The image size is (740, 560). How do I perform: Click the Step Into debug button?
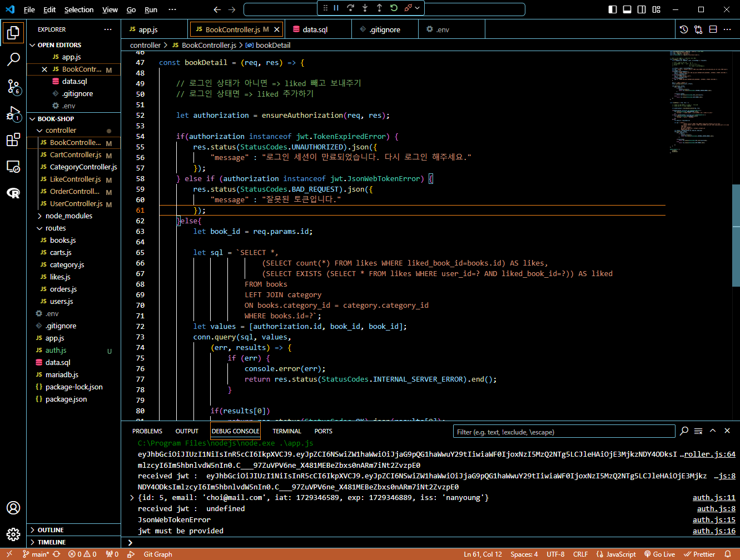tap(365, 8)
